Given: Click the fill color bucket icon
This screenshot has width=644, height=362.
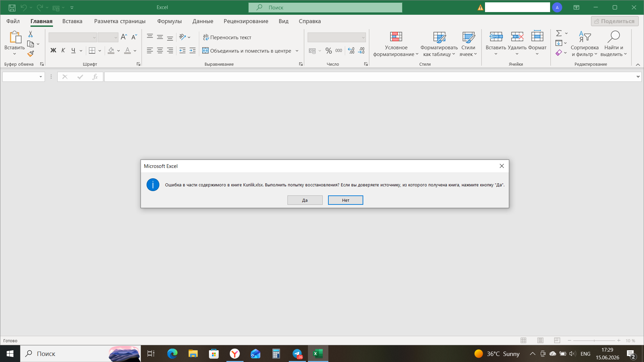Looking at the screenshot, I should point(111,51).
